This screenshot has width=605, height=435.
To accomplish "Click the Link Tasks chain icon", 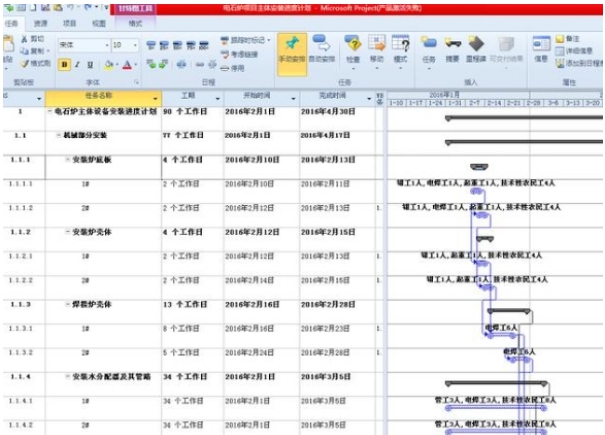I will point(199,65).
